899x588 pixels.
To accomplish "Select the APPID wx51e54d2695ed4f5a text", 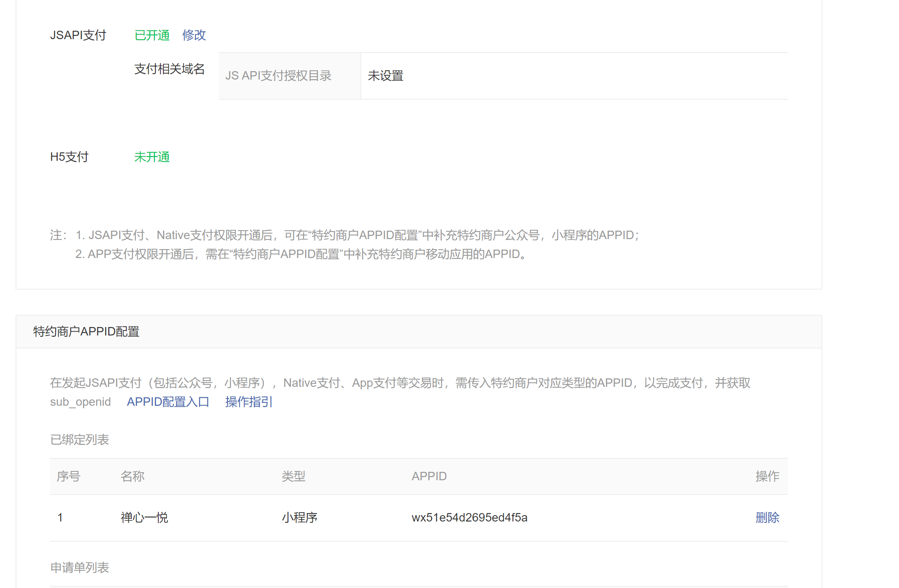I will pos(469,517).
